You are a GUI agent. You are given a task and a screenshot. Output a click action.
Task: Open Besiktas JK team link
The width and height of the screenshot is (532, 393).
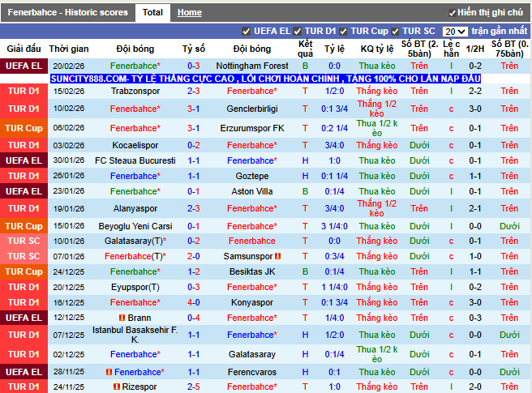pos(252,271)
